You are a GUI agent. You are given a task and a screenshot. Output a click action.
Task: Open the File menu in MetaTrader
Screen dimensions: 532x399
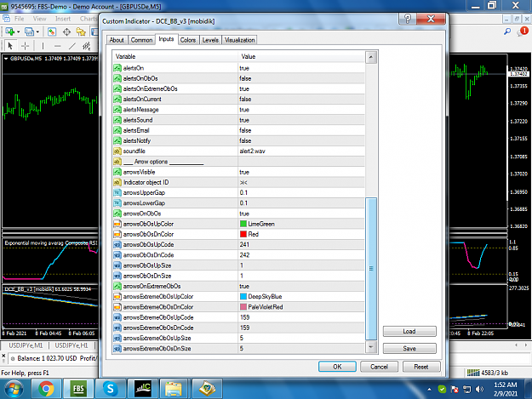point(19,19)
